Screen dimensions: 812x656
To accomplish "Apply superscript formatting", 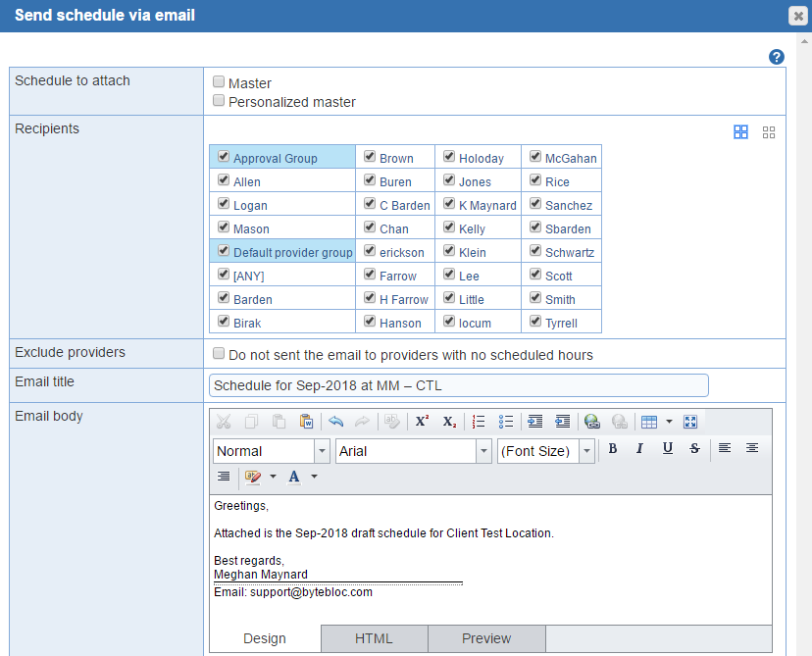I will [x=422, y=422].
